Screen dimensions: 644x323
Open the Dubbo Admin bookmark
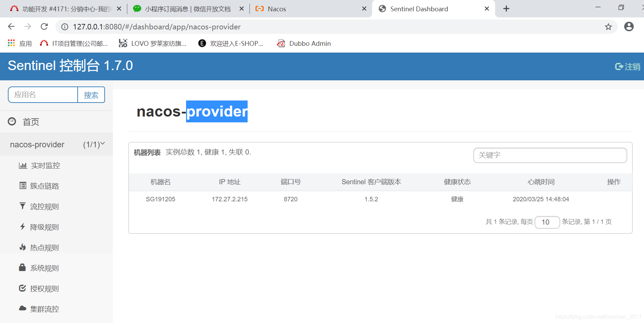303,43
